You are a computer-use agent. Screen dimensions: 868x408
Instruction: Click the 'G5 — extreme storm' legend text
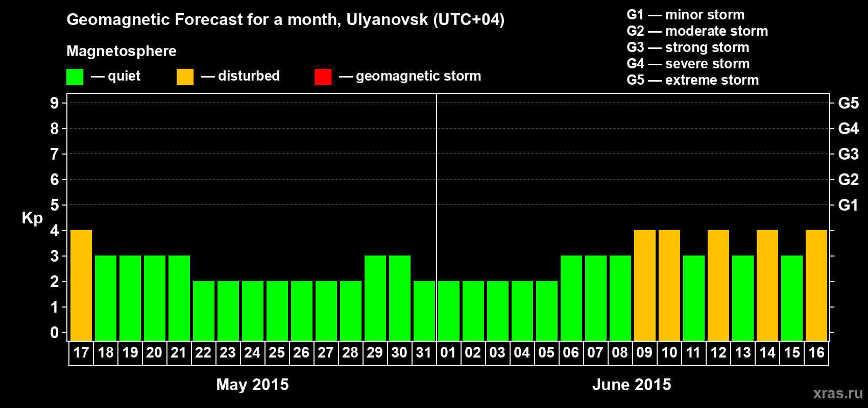[693, 80]
